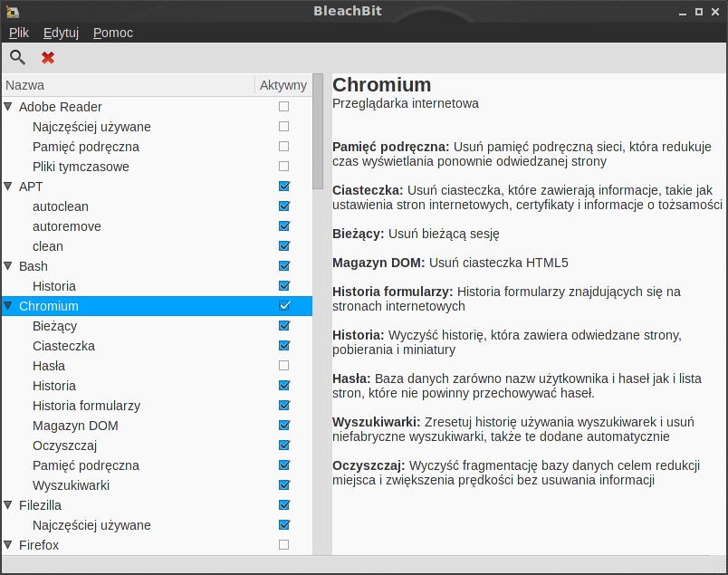Viewport: 728px width, 575px height.
Task: Uncheck the Filezilla group checkbox
Action: (283, 505)
